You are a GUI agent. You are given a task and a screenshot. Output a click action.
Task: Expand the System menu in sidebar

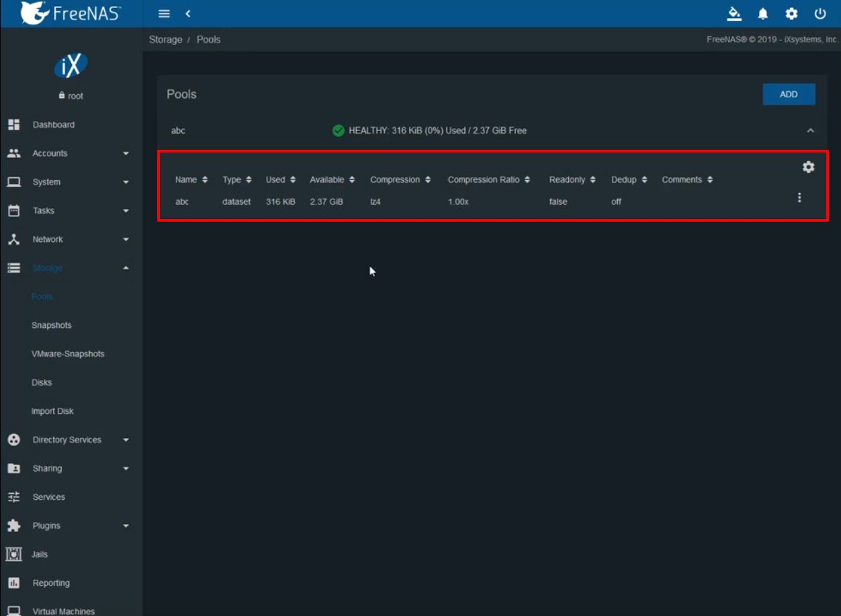click(46, 182)
